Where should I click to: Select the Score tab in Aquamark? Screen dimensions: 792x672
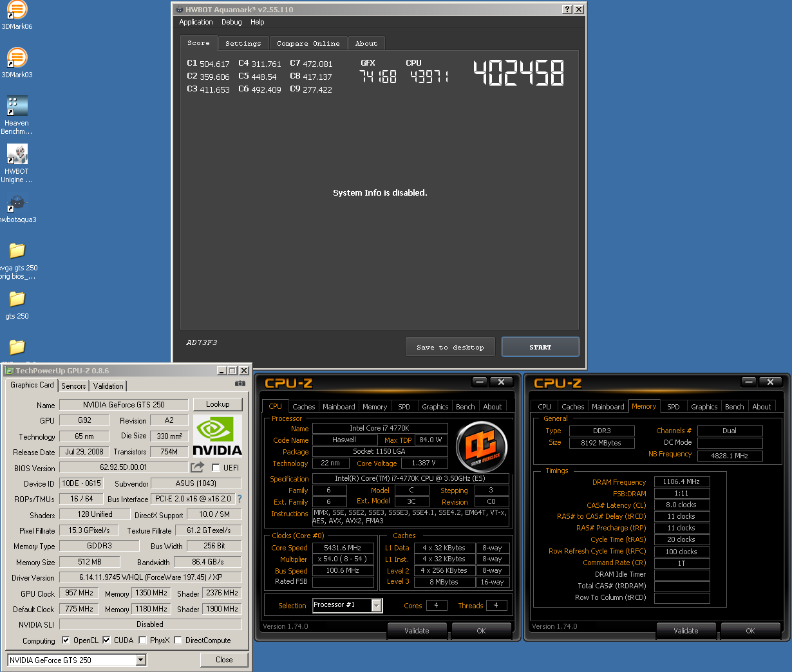coord(199,42)
